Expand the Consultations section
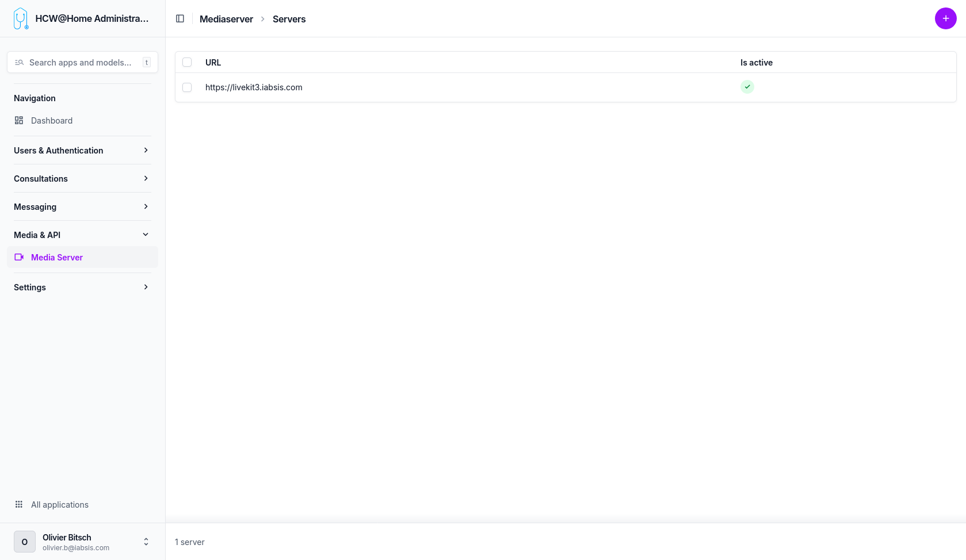966x560 pixels. (146, 179)
